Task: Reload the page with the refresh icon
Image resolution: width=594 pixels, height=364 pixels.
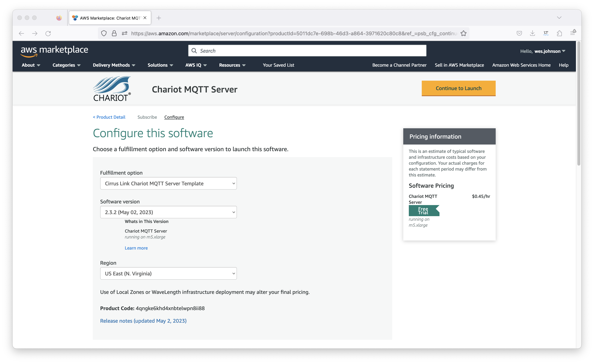Action: [x=48, y=33]
